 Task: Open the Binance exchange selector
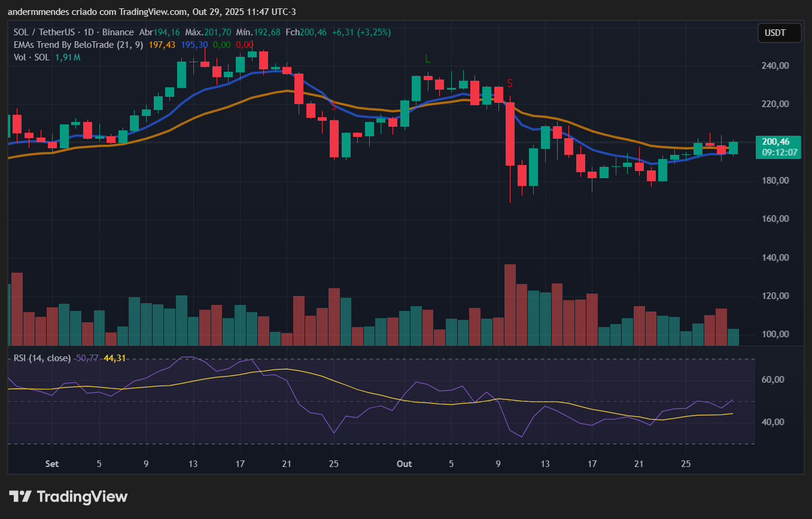click(118, 32)
